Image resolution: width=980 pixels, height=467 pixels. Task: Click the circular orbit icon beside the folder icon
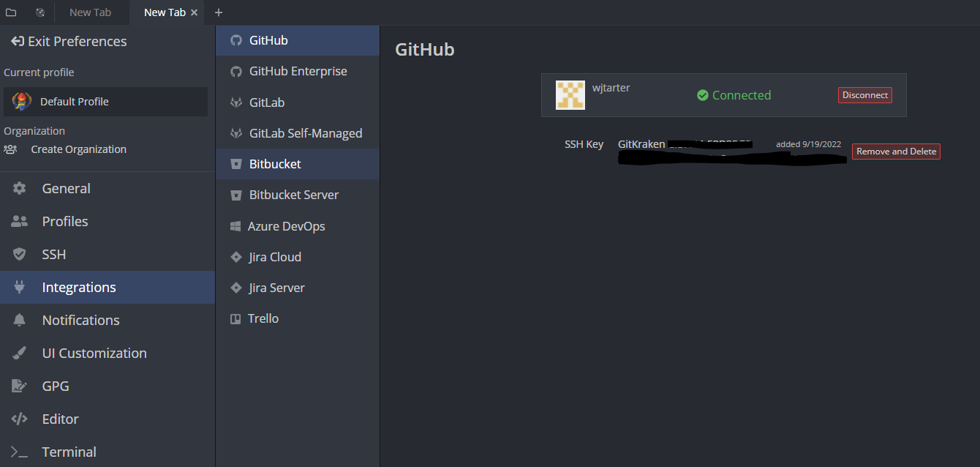point(40,12)
